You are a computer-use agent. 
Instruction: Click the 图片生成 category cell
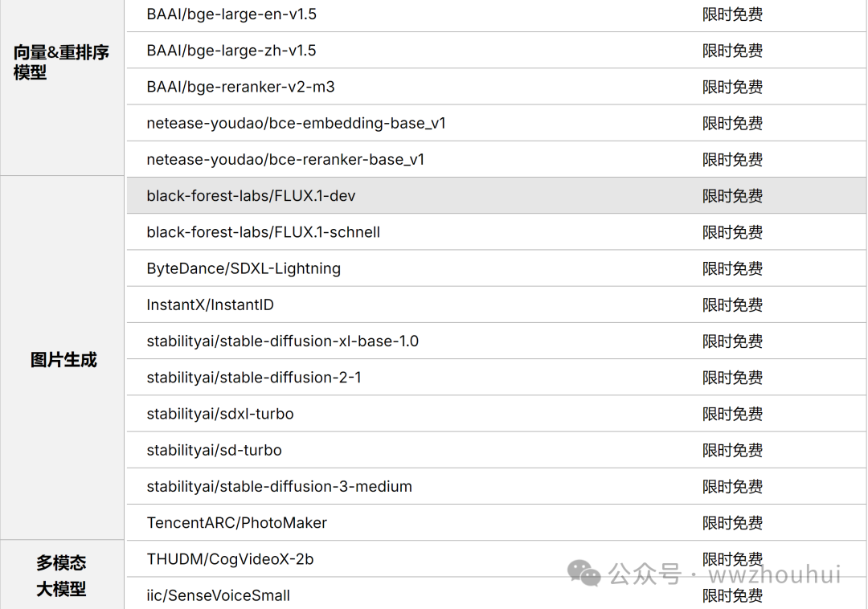(x=63, y=359)
